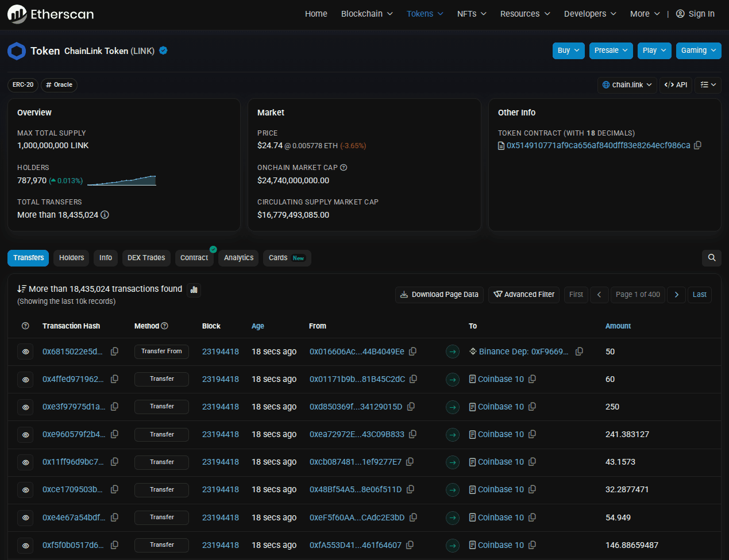The image size is (729, 560).
Task: Open the Developers dropdown
Action: pyautogui.click(x=590, y=14)
